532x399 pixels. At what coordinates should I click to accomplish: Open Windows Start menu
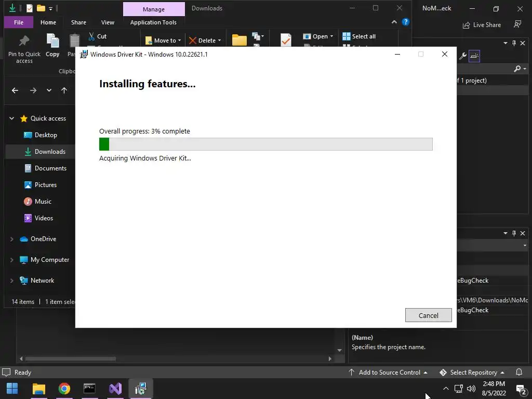[12, 389]
